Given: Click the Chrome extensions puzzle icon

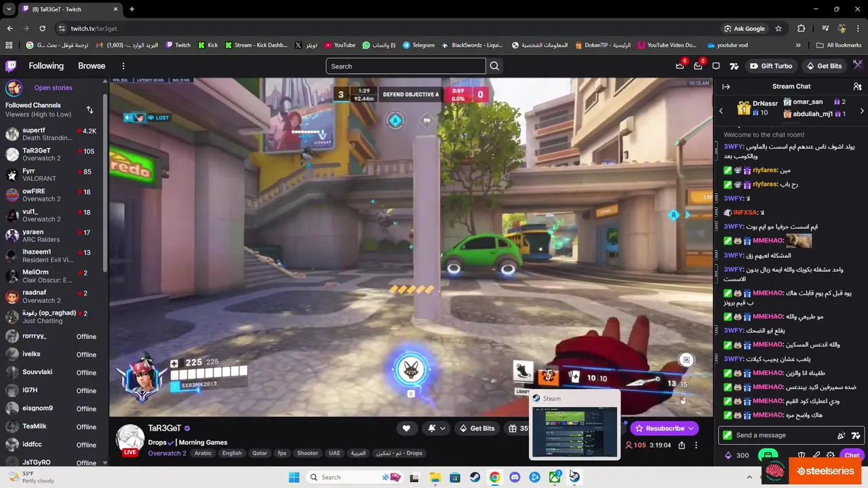Looking at the screenshot, I should pos(802,28).
